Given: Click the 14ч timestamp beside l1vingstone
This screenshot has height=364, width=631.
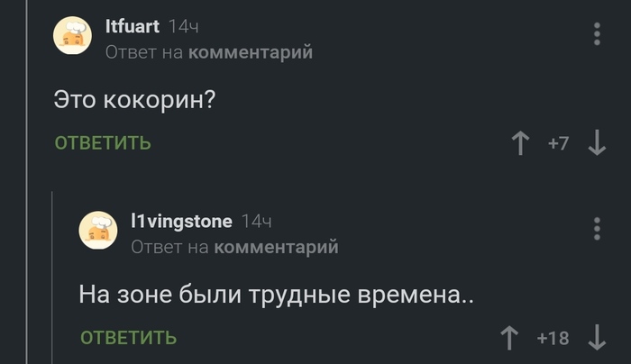Looking at the screenshot, I should click(257, 222).
